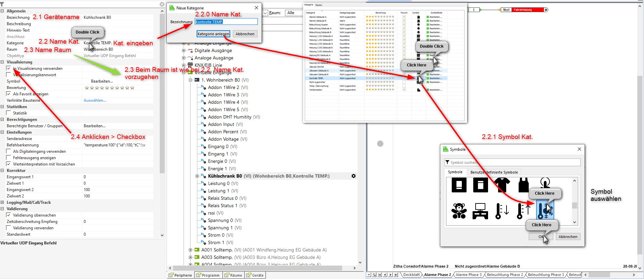644x279 pixels.
Task: Open the Alarme Phase 3 sheet tab
Action: click(469, 275)
